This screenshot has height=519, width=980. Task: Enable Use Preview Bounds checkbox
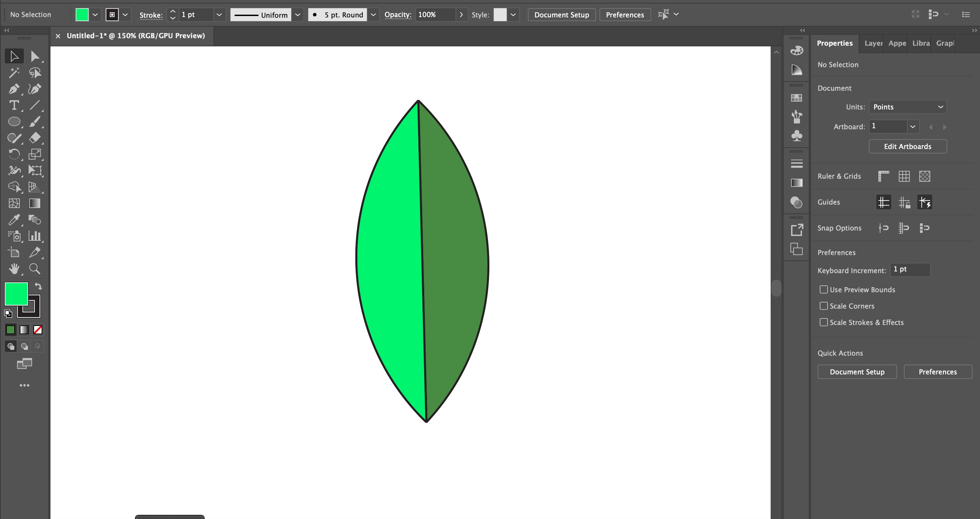point(823,290)
